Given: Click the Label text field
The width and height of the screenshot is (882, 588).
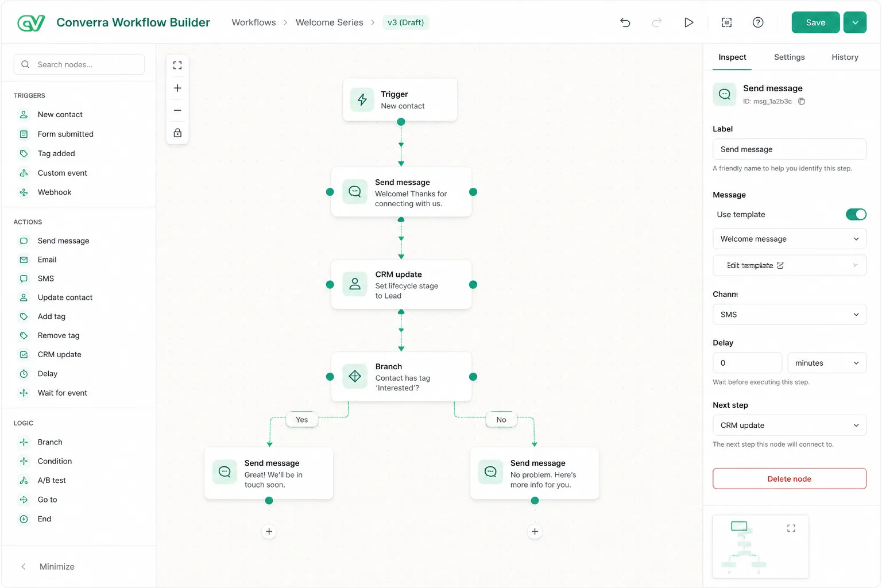Looking at the screenshot, I should tap(790, 149).
